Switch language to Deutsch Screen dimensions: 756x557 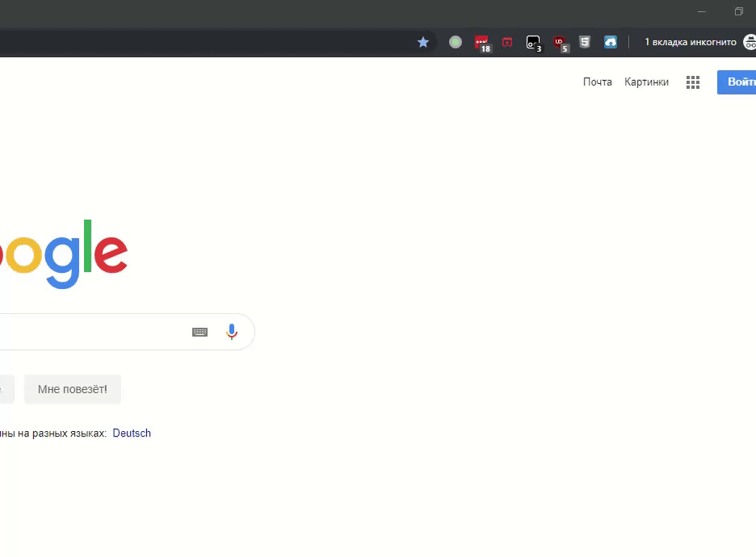(x=132, y=433)
